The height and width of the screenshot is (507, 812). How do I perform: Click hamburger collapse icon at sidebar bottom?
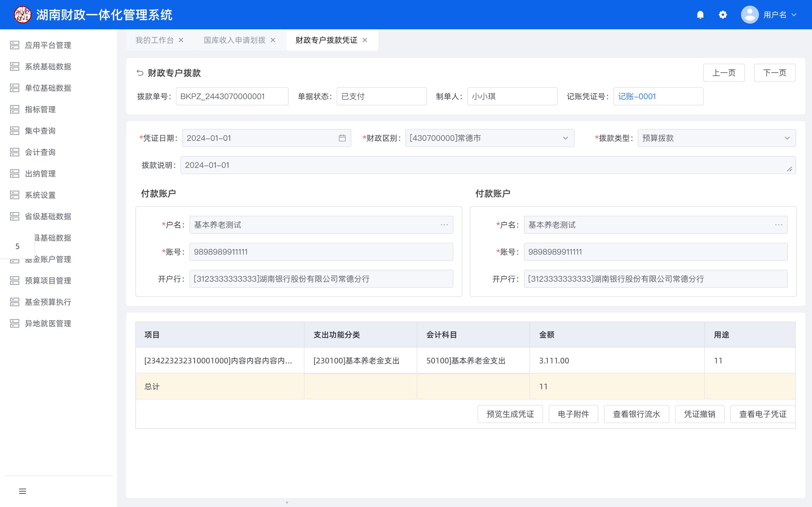(x=23, y=491)
